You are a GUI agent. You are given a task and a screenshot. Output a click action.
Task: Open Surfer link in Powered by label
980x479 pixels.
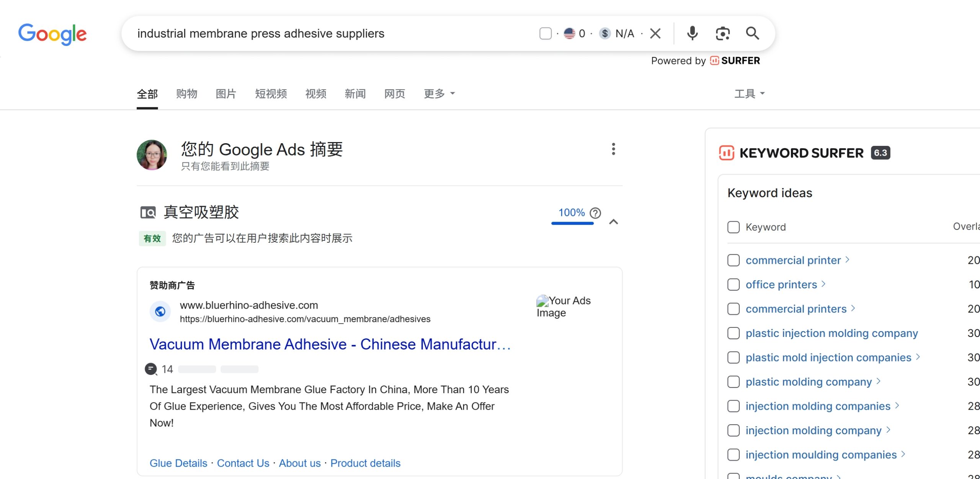735,61
